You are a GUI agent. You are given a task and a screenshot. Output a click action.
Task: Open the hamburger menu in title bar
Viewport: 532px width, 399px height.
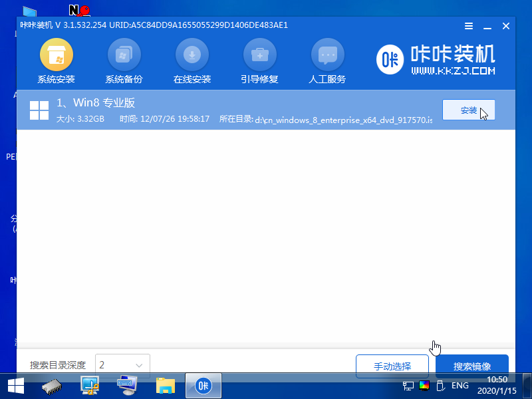coord(469,25)
